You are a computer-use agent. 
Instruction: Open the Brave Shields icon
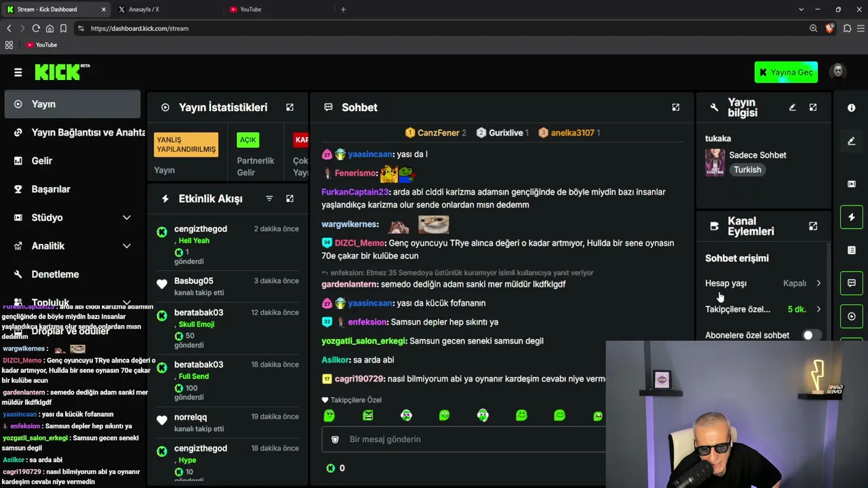(830, 28)
